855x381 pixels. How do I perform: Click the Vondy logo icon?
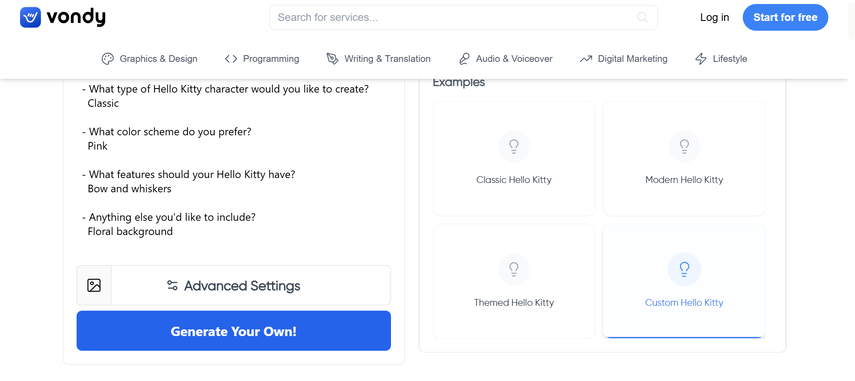30,17
